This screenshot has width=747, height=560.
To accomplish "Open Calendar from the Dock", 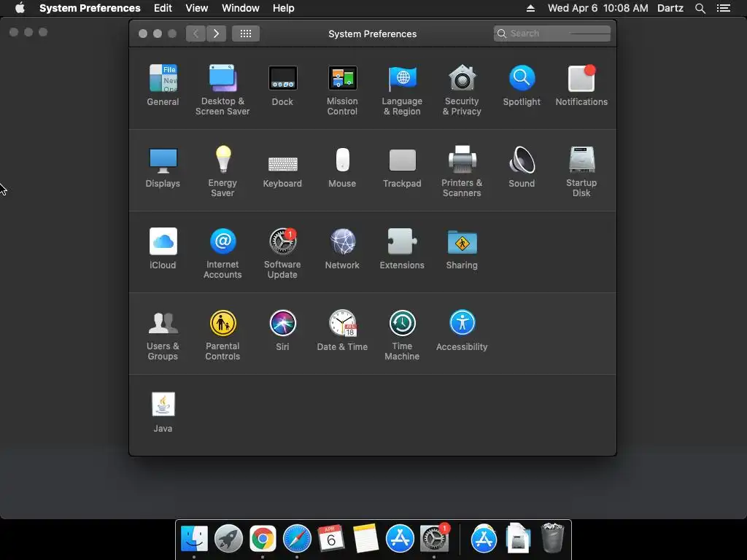I will (x=331, y=538).
